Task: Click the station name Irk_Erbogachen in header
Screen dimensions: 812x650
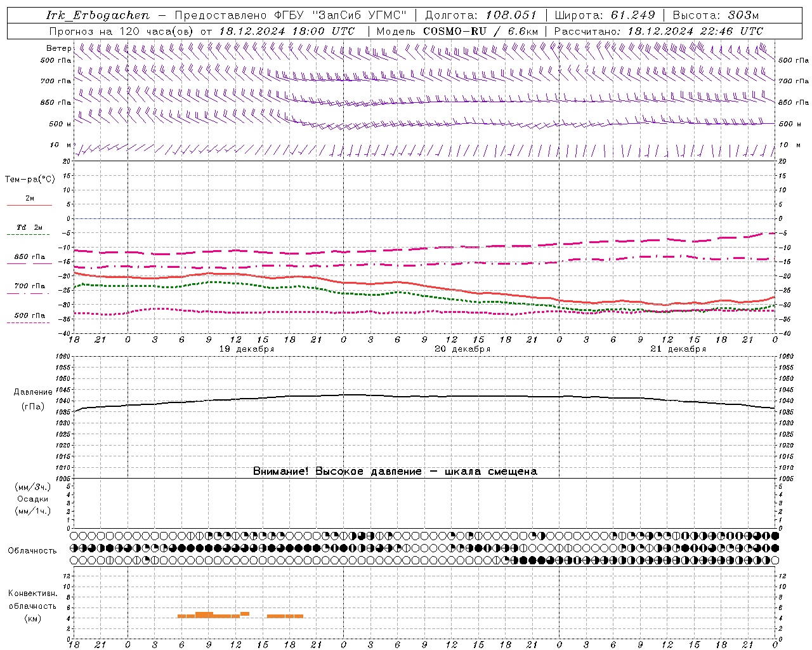Action: 98,15
